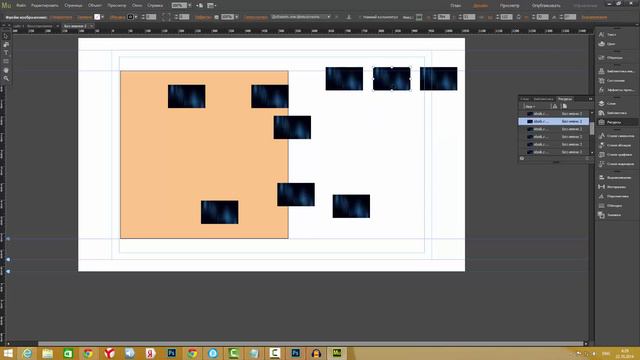Click the white fill color swatch
The image size is (640, 360).
(x=97, y=17)
